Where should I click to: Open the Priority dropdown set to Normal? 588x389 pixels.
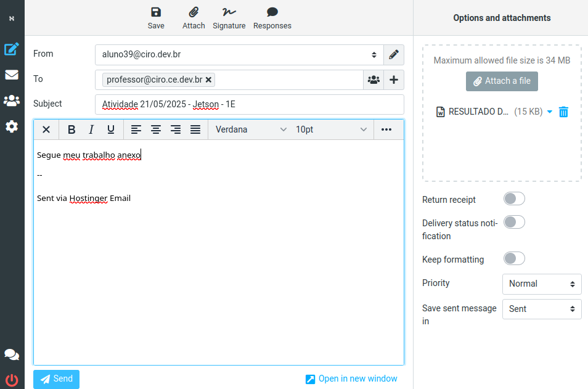[542, 284]
